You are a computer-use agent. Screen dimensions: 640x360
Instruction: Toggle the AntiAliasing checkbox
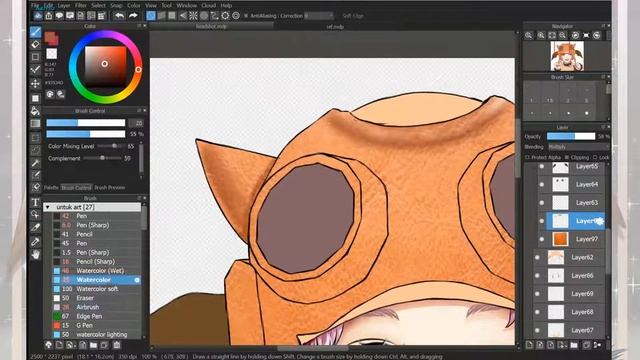(x=246, y=16)
